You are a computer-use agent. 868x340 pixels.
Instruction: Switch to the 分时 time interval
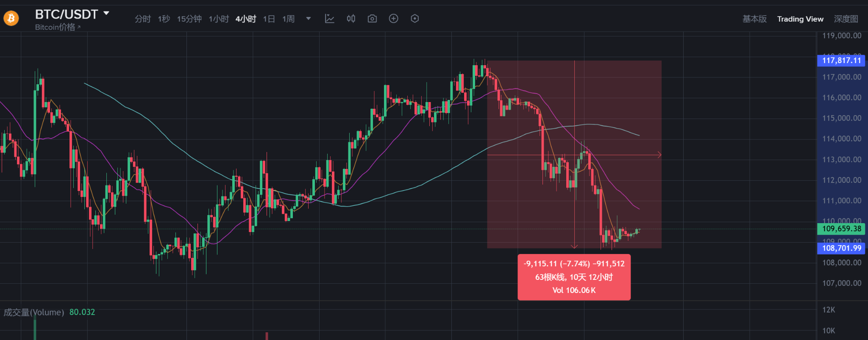(x=143, y=19)
